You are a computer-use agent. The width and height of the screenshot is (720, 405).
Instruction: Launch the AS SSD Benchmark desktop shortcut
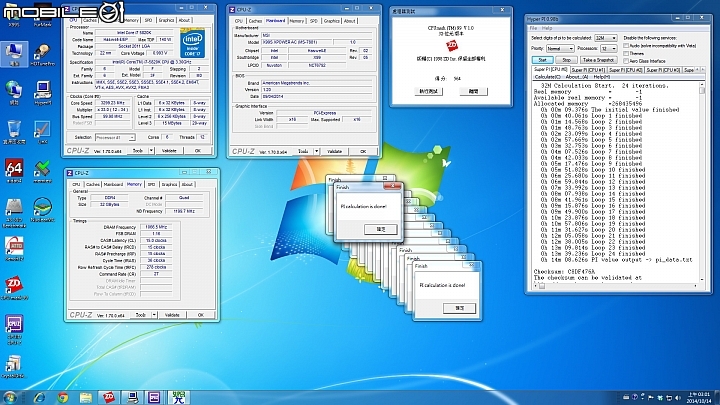[x=14, y=212]
